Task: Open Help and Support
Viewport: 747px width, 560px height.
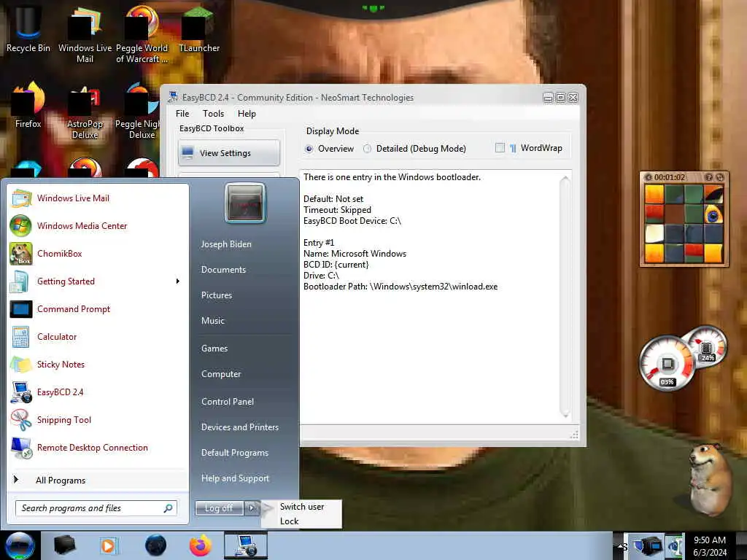Action: click(x=235, y=478)
